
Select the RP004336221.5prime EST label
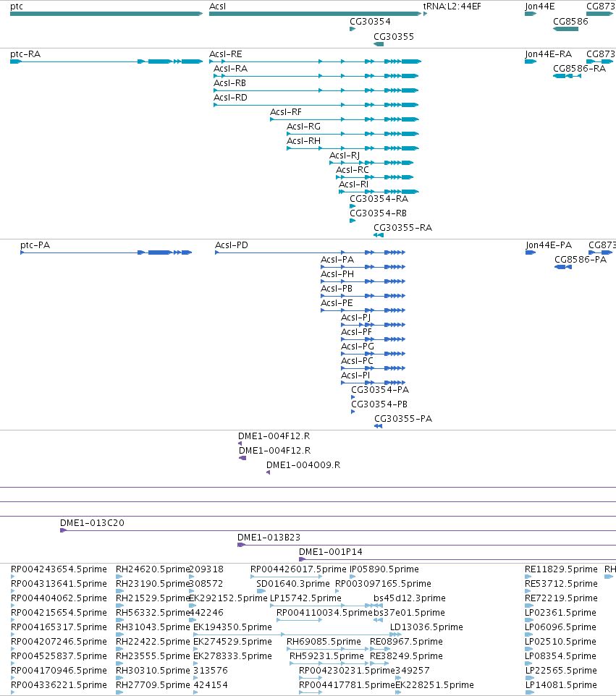pyautogui.click(x=59, y=685)
